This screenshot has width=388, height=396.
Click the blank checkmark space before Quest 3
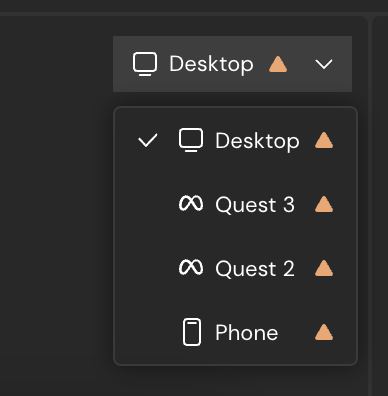[148, 204]
